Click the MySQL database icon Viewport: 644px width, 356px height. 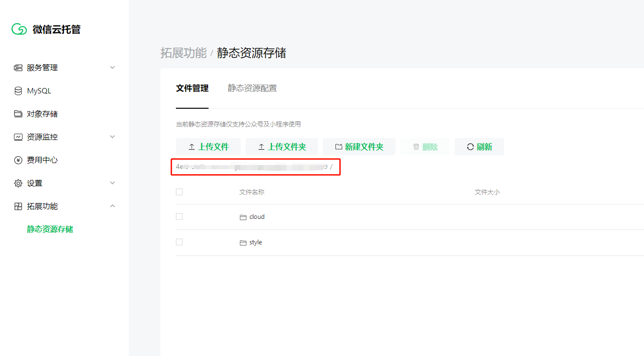click(18, 91)
